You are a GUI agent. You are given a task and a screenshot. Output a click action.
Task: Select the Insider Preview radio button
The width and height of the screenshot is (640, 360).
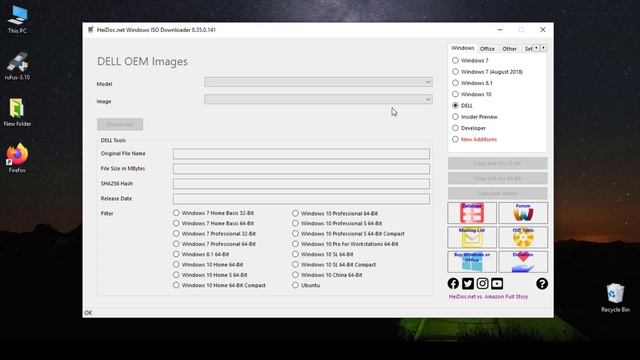(x=455, y=117)
